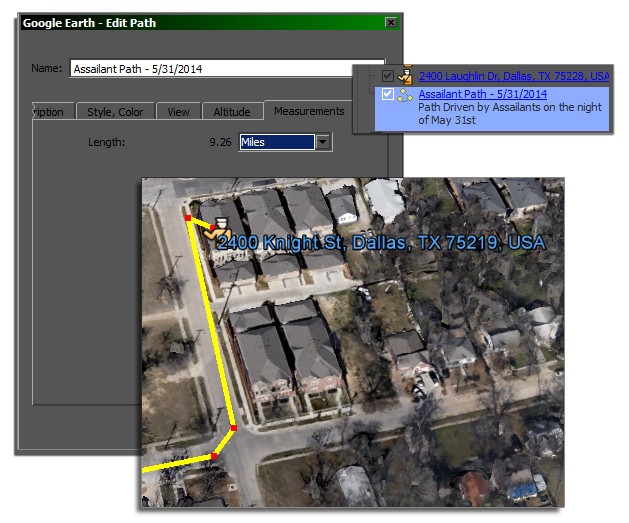
Task: Open the 2400 Laughlin Dr, Dallas link
Action: [514, 76]
